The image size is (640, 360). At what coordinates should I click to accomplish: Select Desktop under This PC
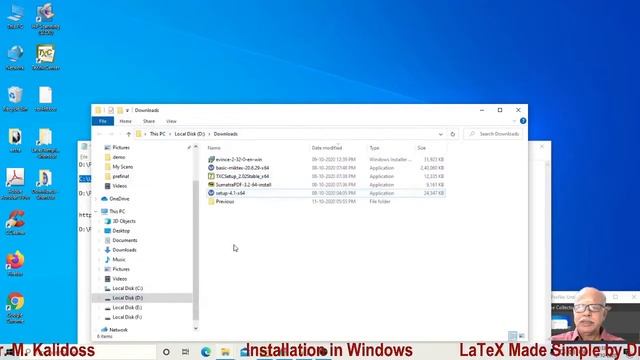click(x=121, y=231)
